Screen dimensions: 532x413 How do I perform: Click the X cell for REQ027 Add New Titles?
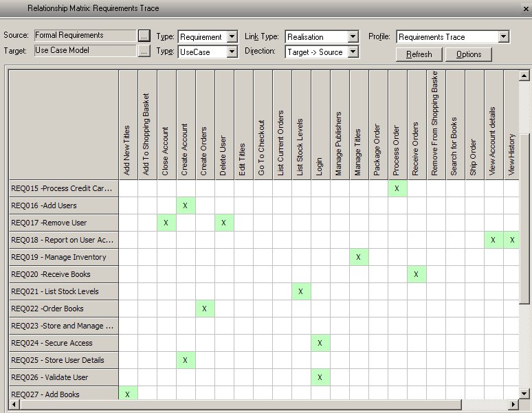click(x=128, y=393)
